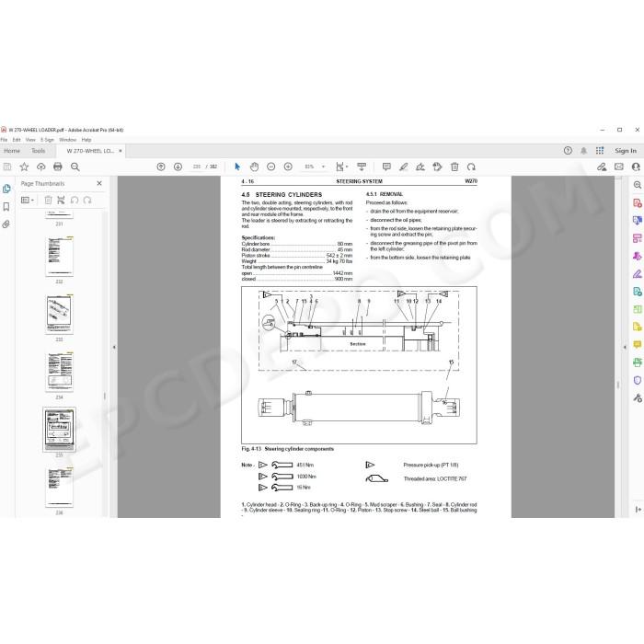Open More Tools wrench icon in right pane
The width and height of the screenshot is (644, 644).
tap(637, 397)
